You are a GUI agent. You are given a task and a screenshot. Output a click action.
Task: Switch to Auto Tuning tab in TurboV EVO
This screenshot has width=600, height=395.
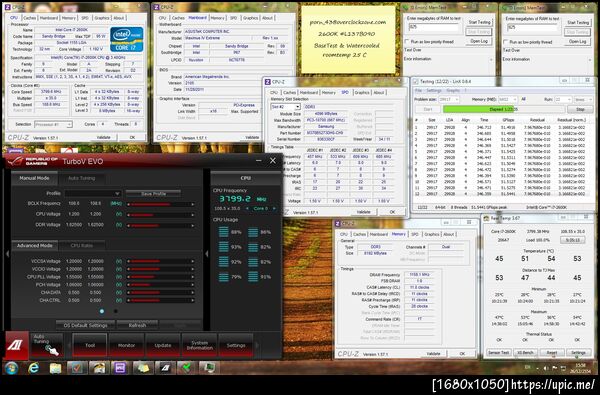(x=82, y=178)
